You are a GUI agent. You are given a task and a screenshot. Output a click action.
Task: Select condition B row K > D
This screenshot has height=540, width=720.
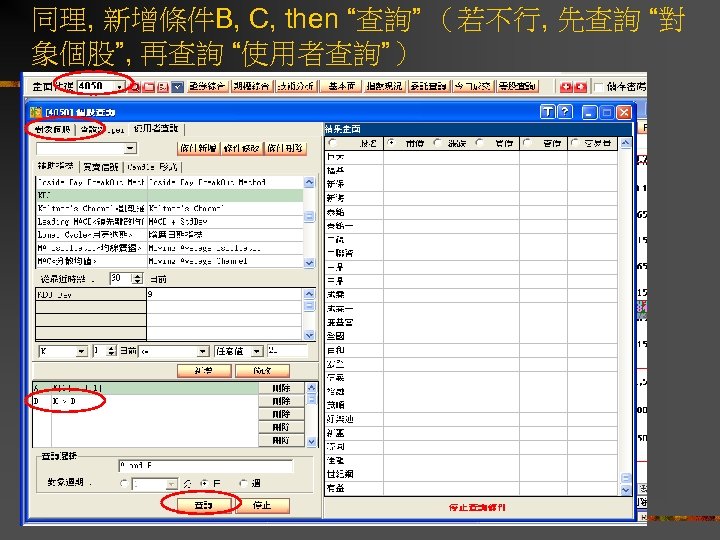coord(145,401)
